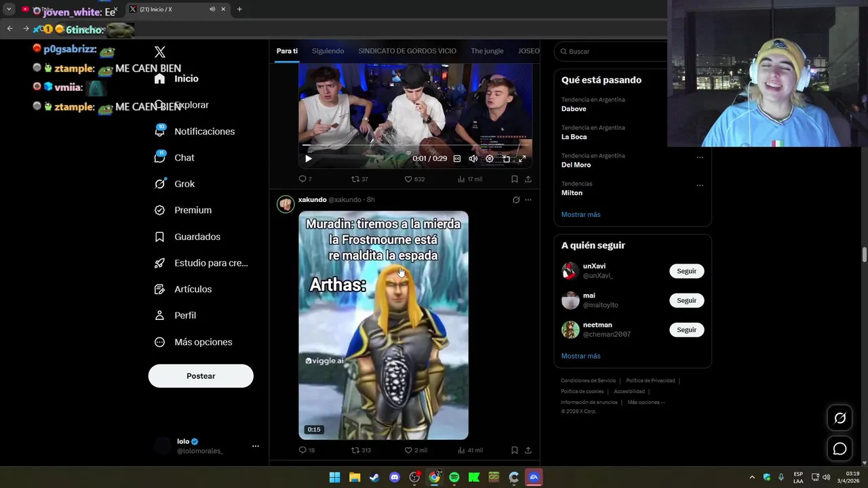The image size is (868, 488).
Task: Share the xakundo post
Action: coord(528,450)
